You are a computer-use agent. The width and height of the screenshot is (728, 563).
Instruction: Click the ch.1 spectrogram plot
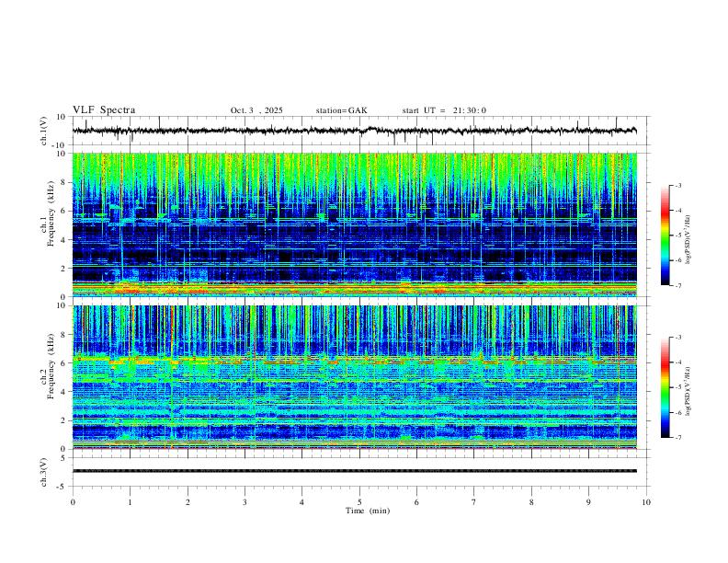pos(354,224)
